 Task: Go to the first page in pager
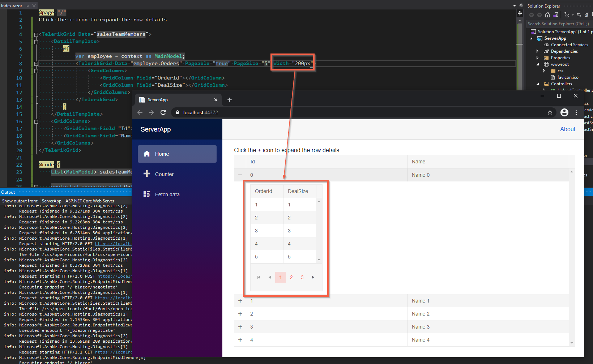tap(259, 277)
